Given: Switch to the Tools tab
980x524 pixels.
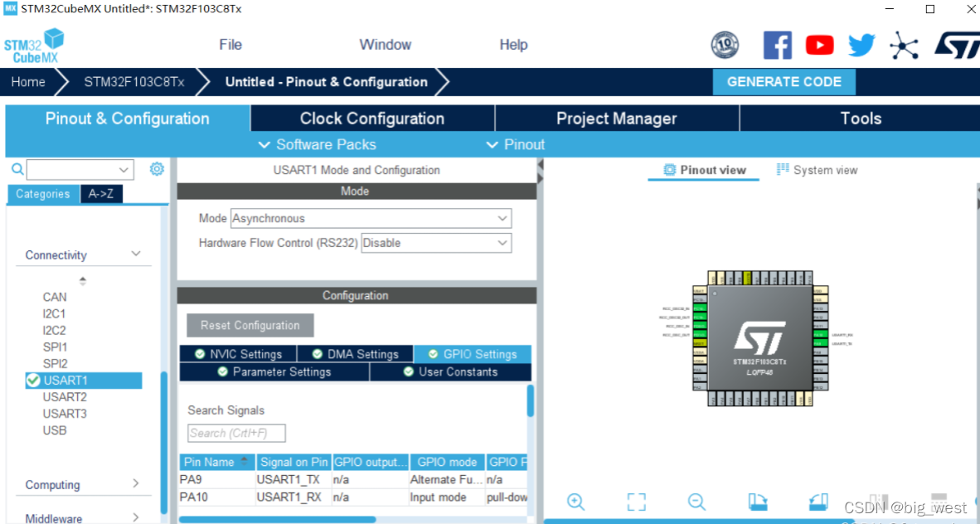Looking at the screenshot, I should point(861,119).
